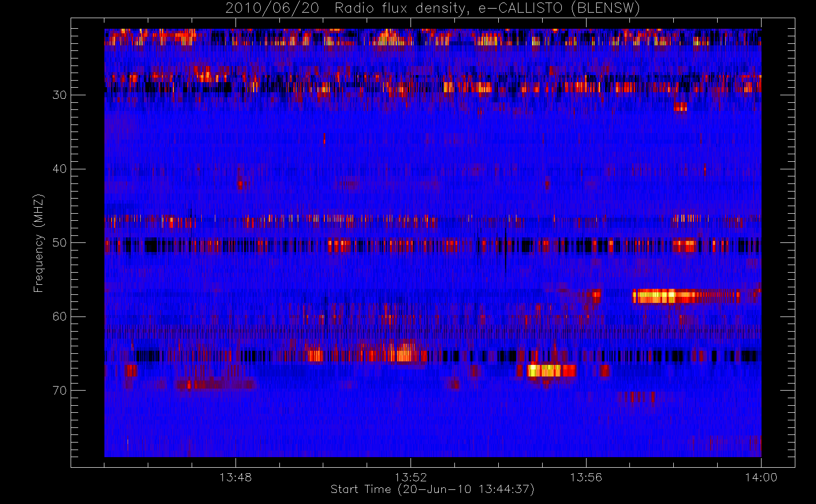Click the time tick label 13:52
This screenshot has height=504, width=816.
point(411,477)
